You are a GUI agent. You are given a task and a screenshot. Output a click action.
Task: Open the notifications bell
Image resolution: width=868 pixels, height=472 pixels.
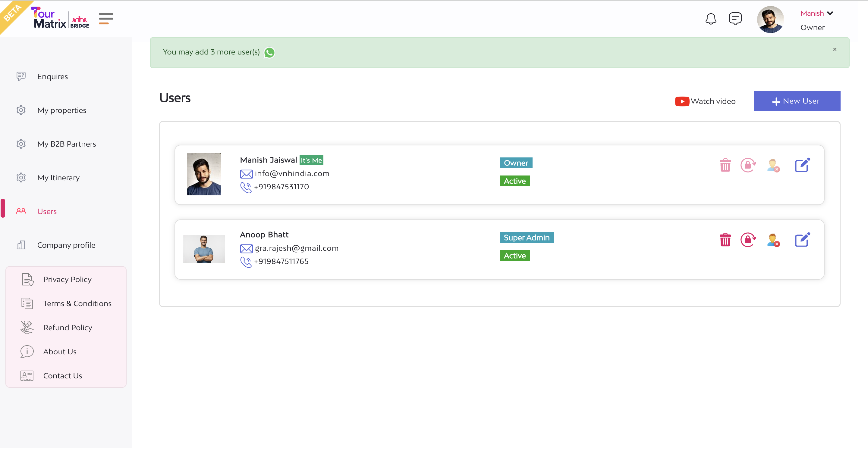pos(710,19)
